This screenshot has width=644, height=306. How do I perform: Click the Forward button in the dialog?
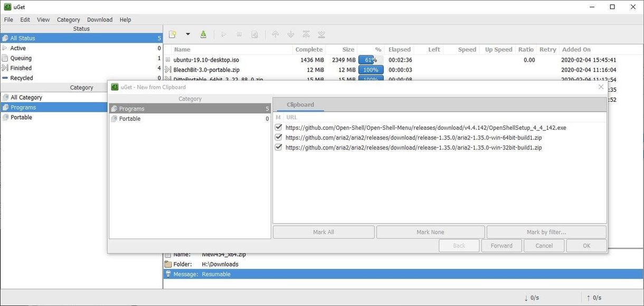point(501,246)
